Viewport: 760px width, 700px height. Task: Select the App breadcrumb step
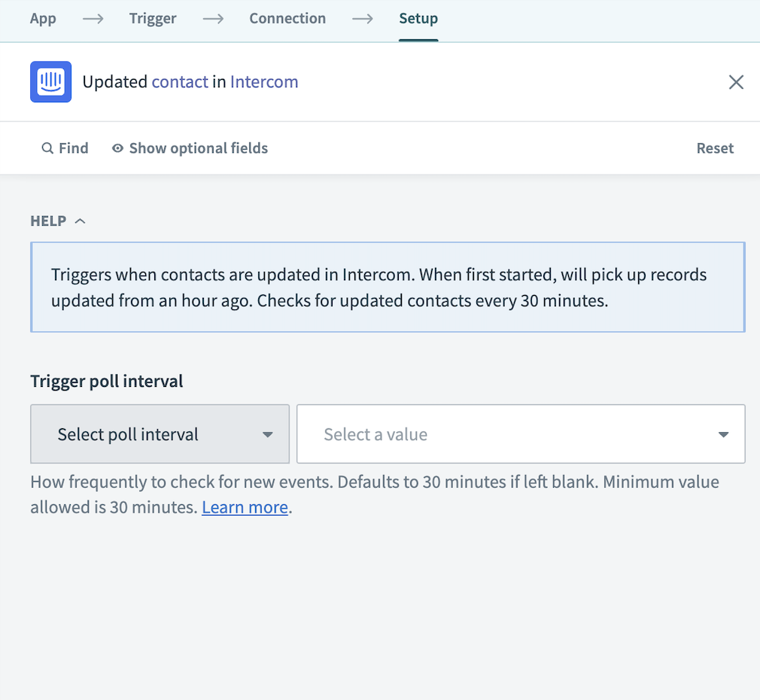click(42, 19)
